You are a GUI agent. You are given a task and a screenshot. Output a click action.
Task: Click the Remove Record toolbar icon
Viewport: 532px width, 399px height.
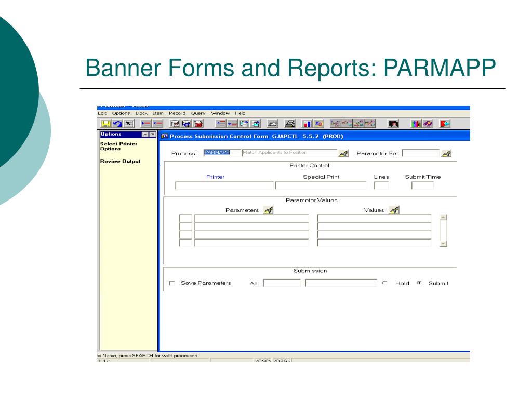158,124
